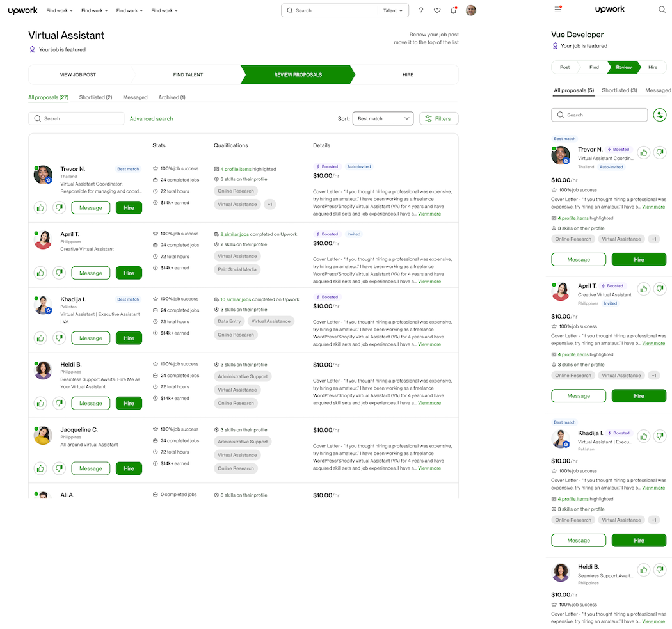
Task: Hire Heidi B. from the desktop list
Action: (x=129, y=403)
